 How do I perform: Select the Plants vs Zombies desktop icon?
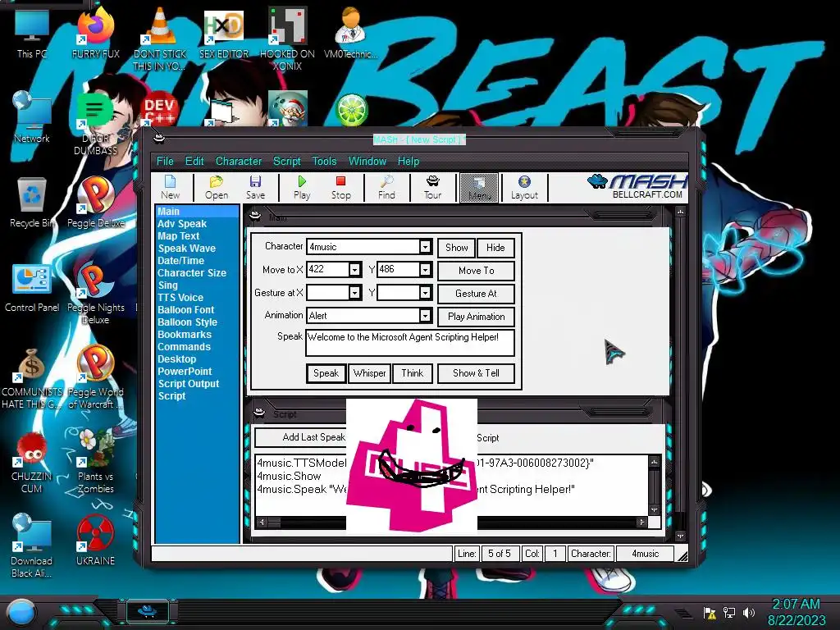click(x=96, y=462)
